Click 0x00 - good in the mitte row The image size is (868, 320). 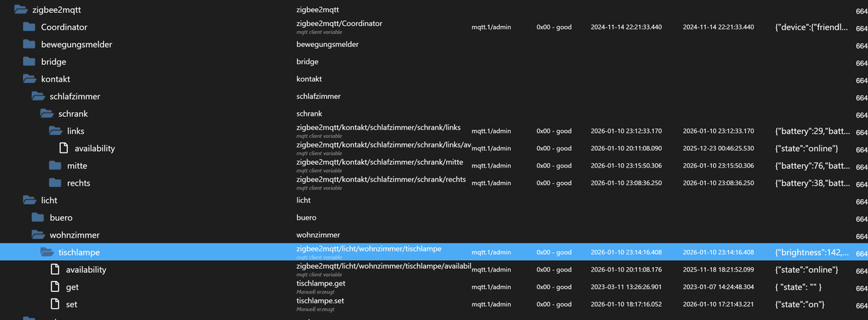tap(554, 165)
